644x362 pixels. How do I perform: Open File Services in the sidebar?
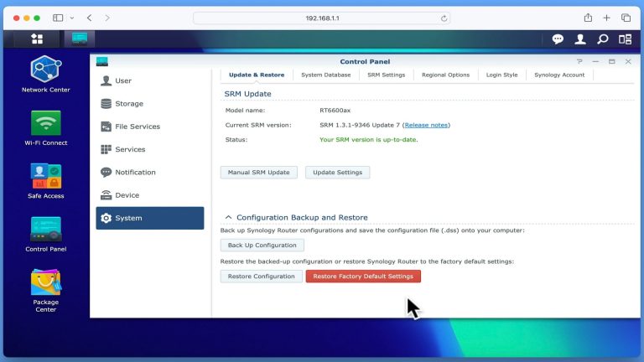[x=150, y=127]
